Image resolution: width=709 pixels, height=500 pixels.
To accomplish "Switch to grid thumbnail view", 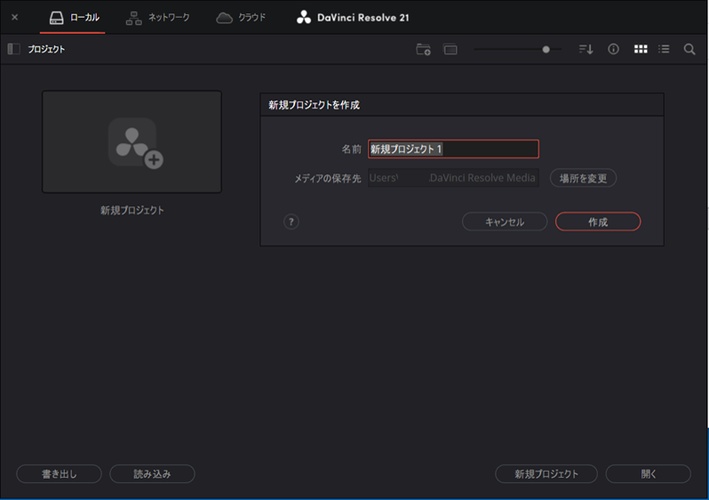I will pos(640,49).
